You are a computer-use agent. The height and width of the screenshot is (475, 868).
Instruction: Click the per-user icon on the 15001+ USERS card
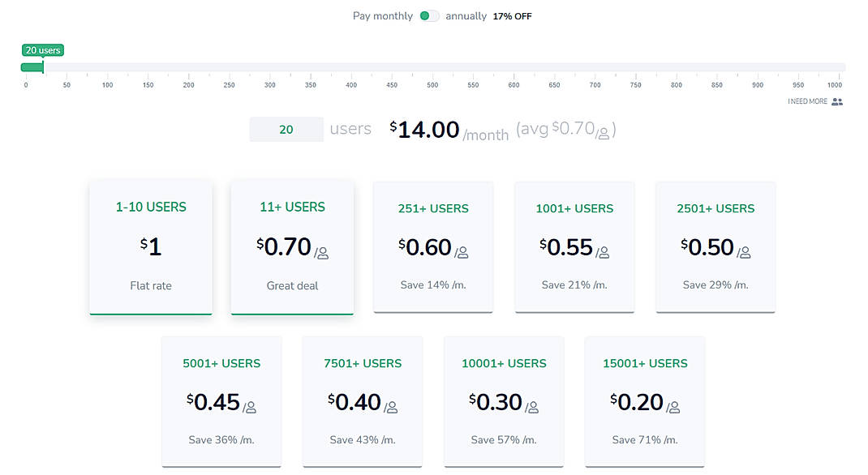click(674, 408)
